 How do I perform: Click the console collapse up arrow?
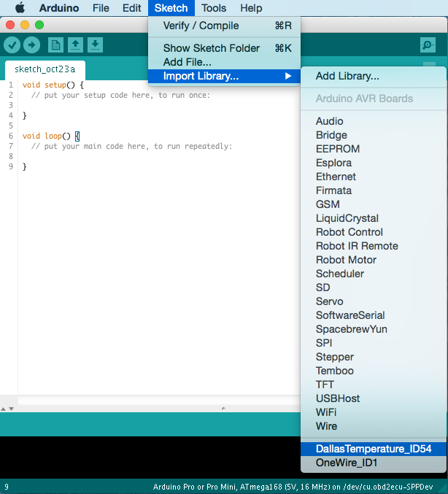click(4, 409)
